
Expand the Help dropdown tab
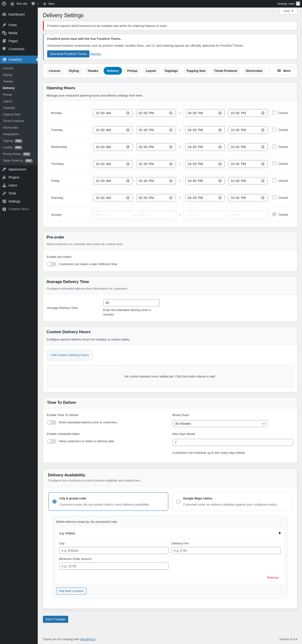[288, 11]
